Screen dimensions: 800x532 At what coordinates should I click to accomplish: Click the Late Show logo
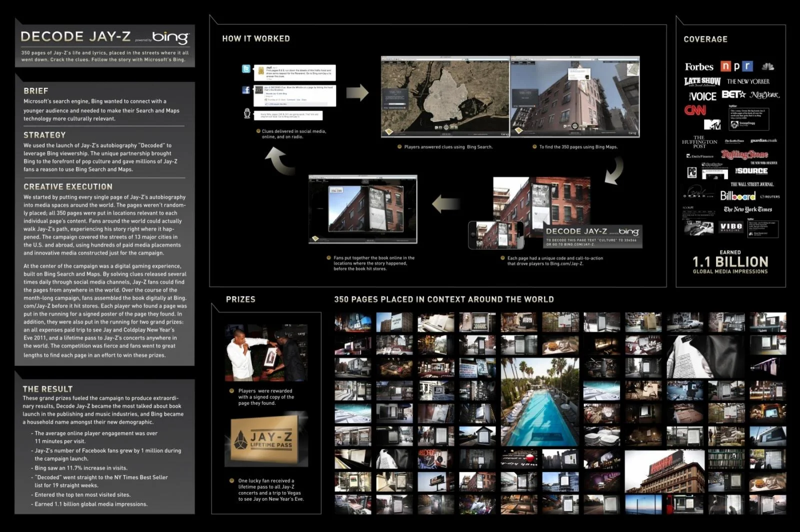click(702, 81)
